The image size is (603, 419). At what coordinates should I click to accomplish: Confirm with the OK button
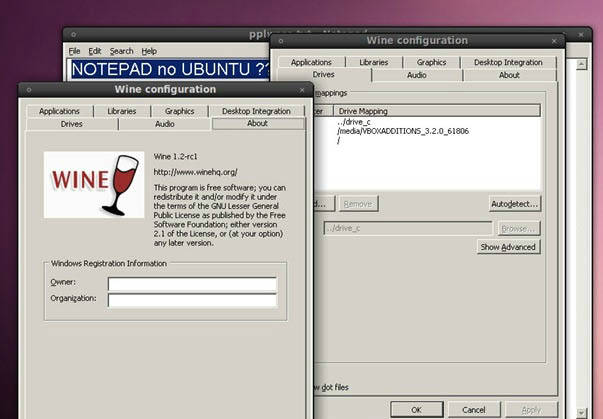coord(417,409)
